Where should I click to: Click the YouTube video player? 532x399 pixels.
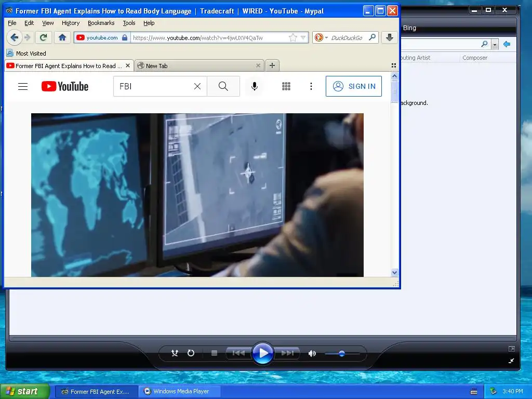click(x=197, y=195)
